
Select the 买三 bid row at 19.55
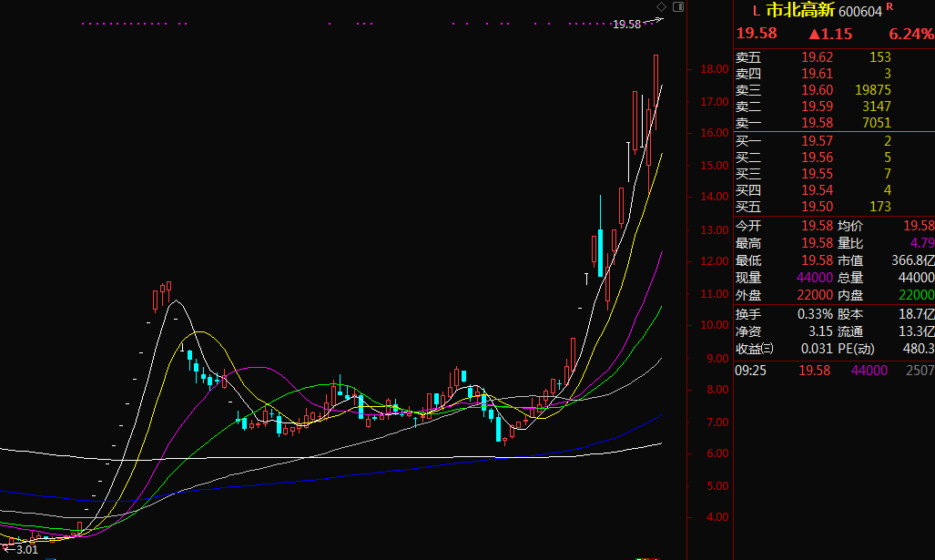point(834,174)
